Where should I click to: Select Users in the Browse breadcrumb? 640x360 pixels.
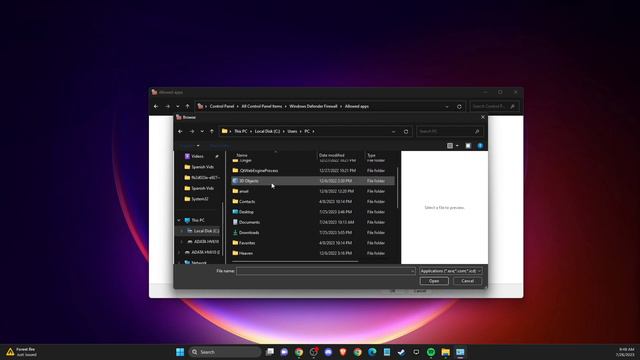click(292, 131)
